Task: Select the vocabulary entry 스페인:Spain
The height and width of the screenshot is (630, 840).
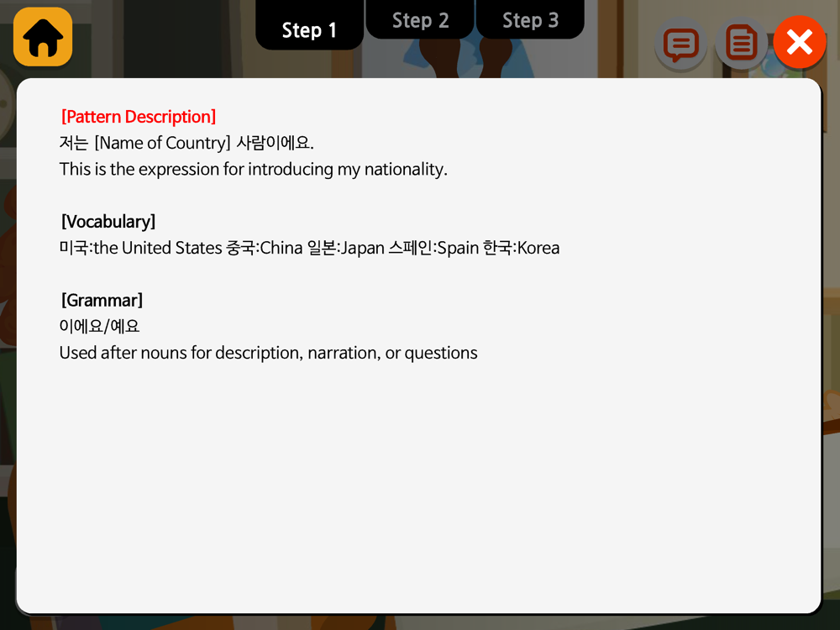Action: (x=433, y=248)
